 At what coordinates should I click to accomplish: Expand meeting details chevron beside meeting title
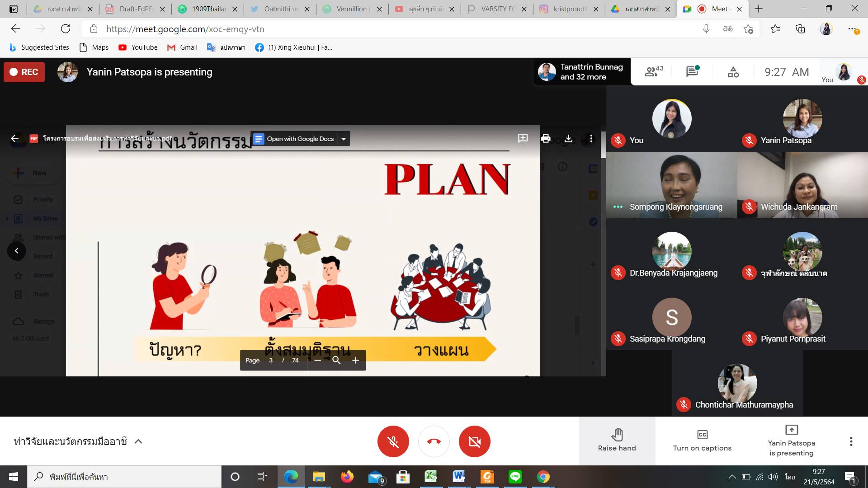139,441
